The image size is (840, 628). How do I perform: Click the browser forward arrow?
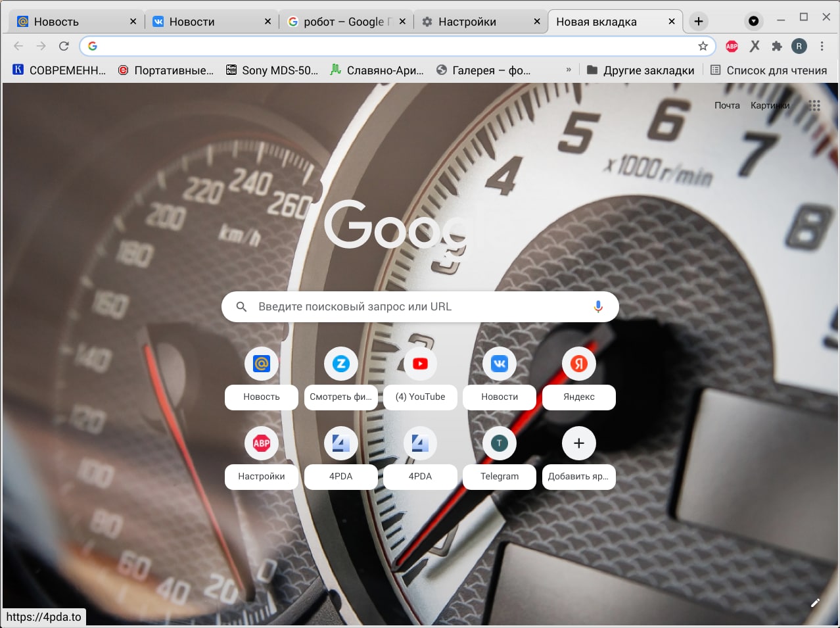[41, 46]
